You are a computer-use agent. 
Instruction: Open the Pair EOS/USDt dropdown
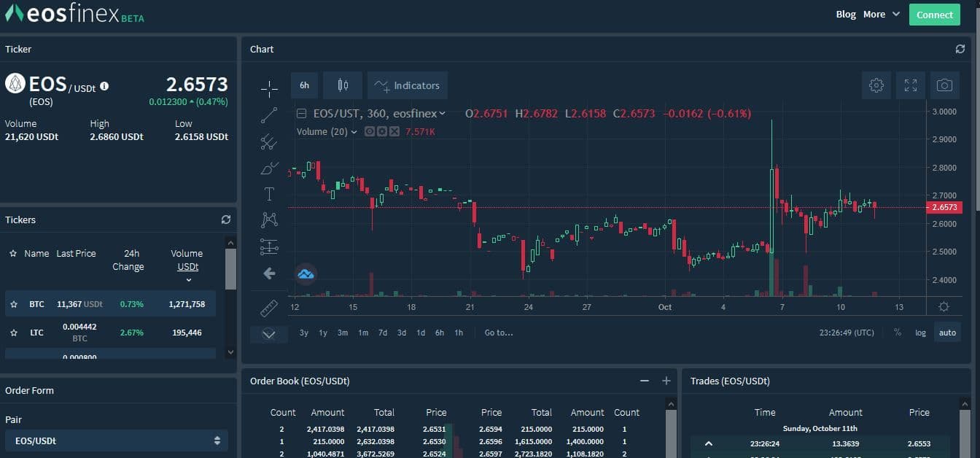coord(117,440)
